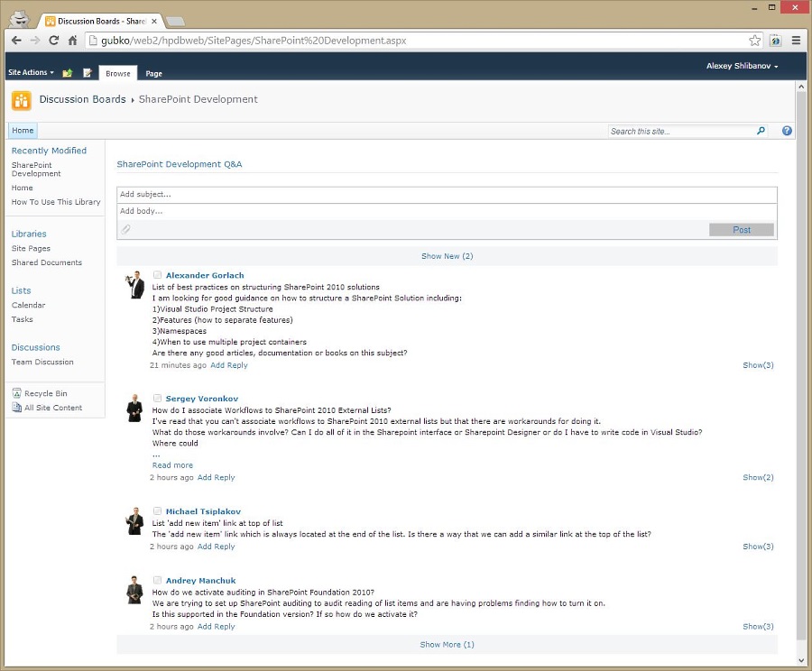Screen dimensions: 812x671
Task: Click the Edit Page icon in ribbon
Action: (88, 73)
